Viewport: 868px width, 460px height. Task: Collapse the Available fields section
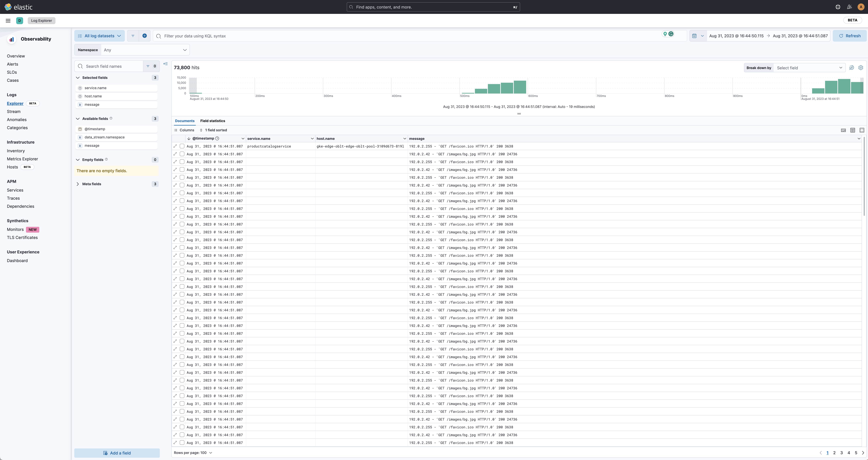[78, 119]
